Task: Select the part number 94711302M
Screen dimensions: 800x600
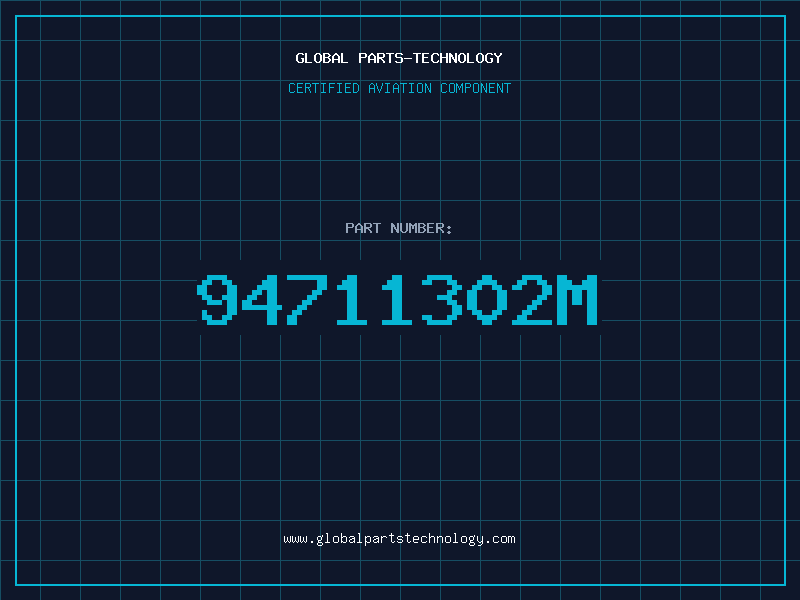Action: (x=397, y=299)
